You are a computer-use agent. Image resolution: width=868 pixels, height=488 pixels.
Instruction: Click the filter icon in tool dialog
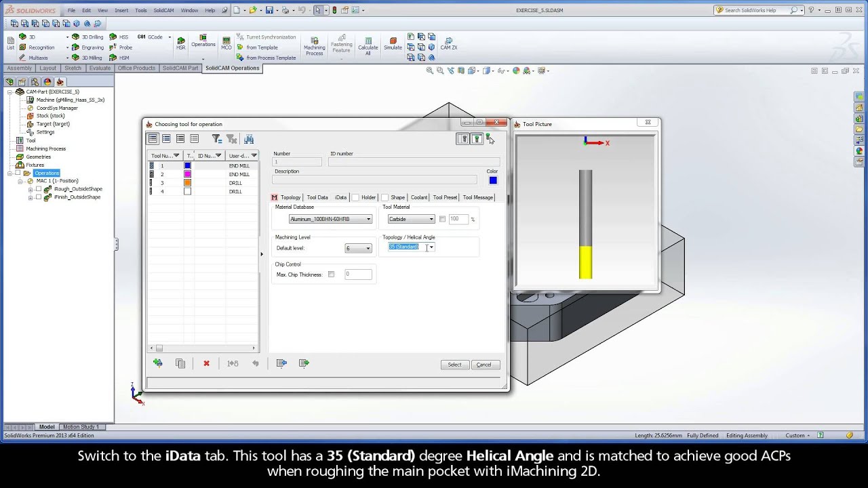click(216, 138)
